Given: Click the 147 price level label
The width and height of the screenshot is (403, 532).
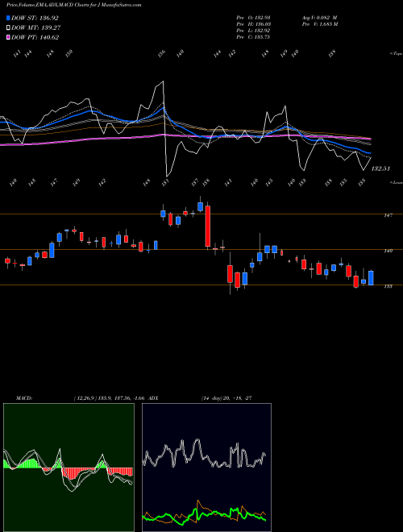Looking at the screenshot, I should 388,215.
